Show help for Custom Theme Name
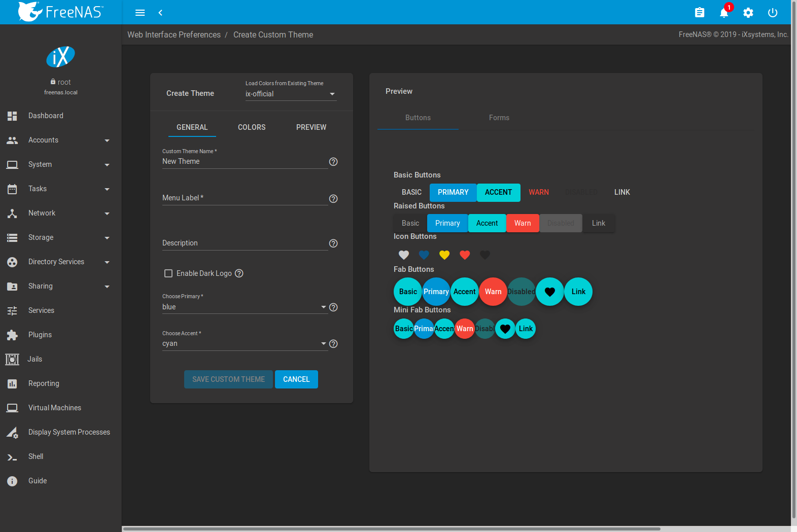 point(333,162)
